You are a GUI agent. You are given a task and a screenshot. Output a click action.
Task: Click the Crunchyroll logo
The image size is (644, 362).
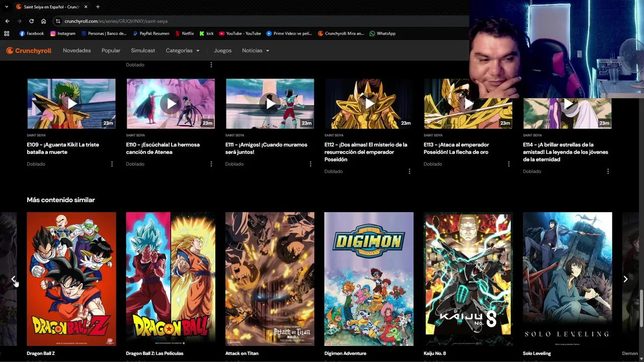29,51
